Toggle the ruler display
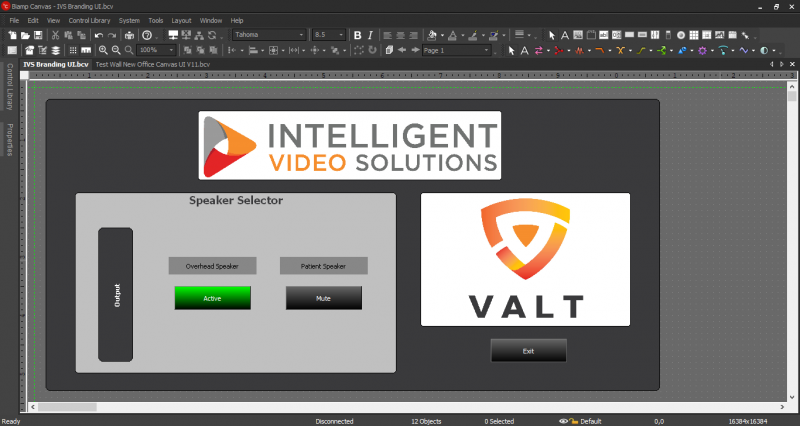 coord(86,50)
